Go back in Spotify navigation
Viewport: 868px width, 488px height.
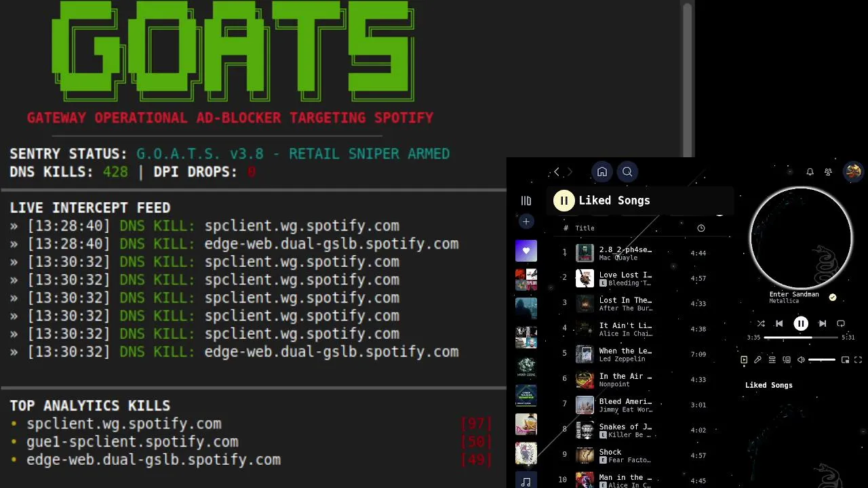(x=557, y=172)
